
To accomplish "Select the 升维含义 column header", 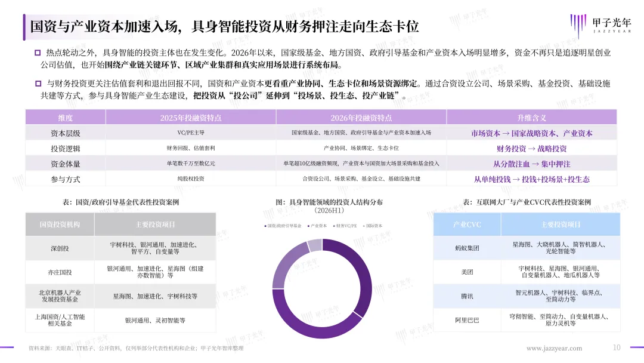I will coord(531,118).
